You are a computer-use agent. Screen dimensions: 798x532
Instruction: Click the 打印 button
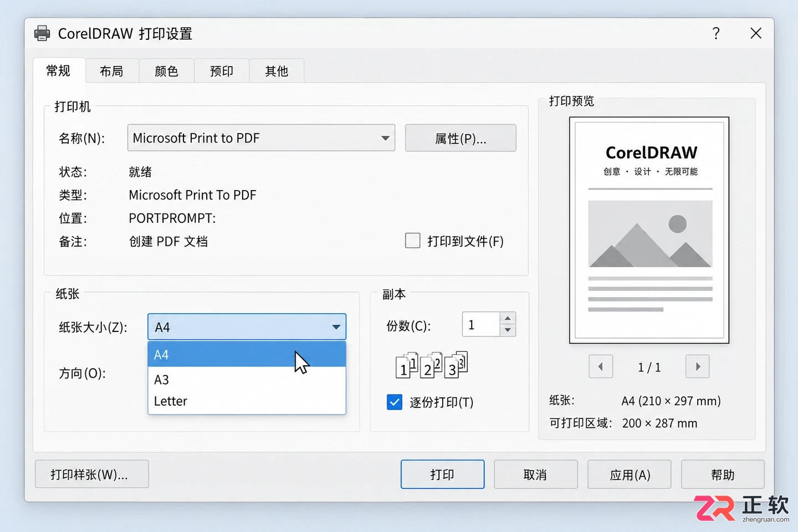pyautogui.click(x=442, y=474)
